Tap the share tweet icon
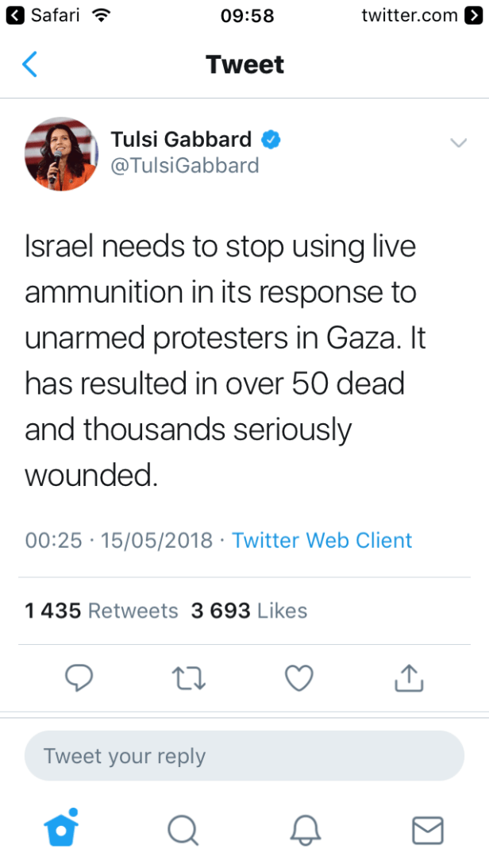 click(410, 678)
